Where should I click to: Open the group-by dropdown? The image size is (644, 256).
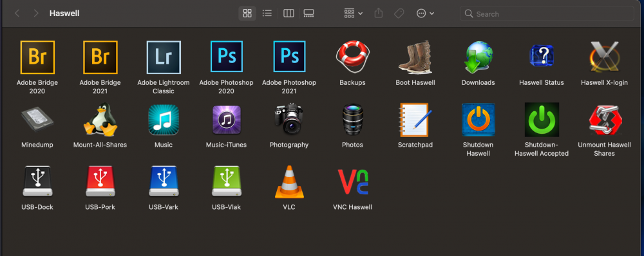(353, 14)
